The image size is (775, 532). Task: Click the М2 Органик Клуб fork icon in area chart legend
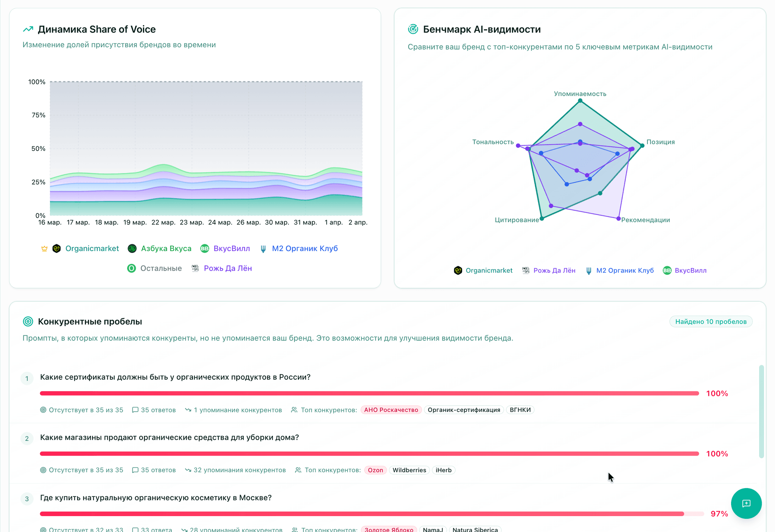(x=263, y=249)
